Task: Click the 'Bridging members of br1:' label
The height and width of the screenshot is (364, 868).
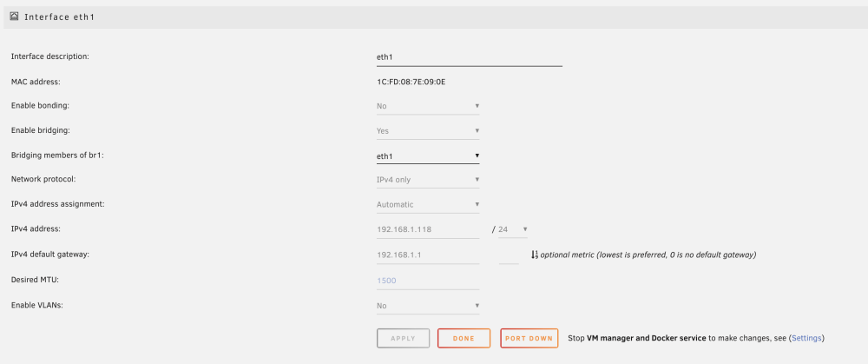Action: pyautogui.click(x=57, y=156)
